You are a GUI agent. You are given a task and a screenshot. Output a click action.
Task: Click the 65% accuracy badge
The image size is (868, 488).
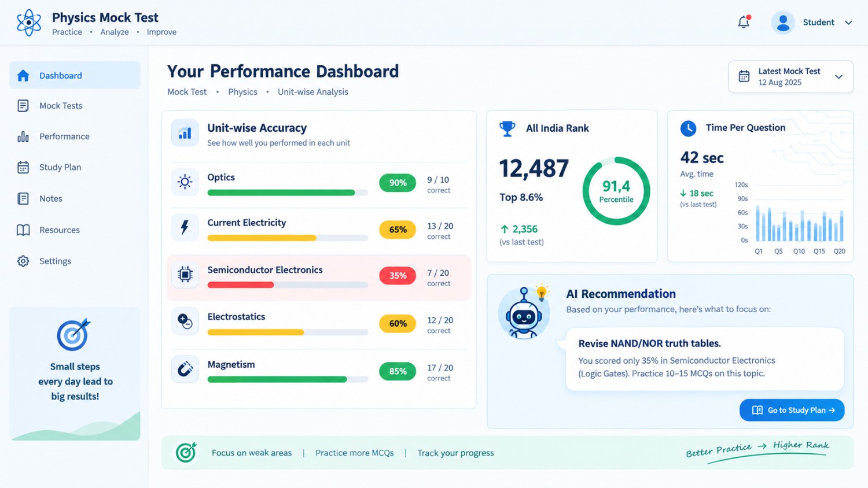click(x=398, y=230)
